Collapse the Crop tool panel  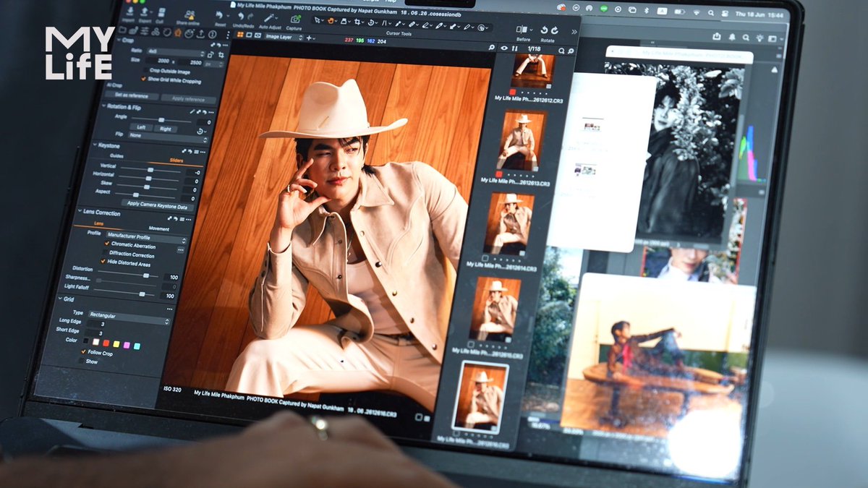(x=119, y=40)
